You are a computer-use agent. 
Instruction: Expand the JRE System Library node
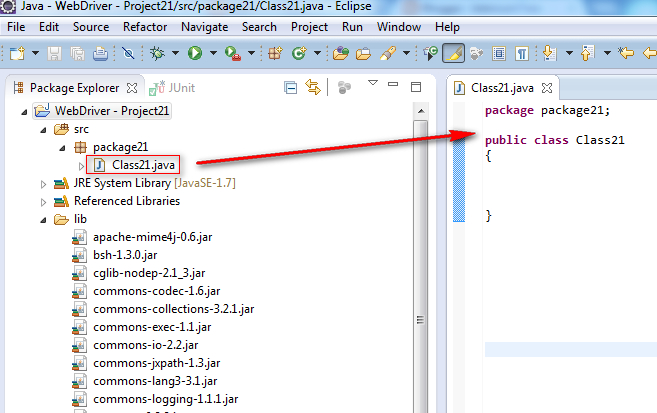(x=43, y=184)
